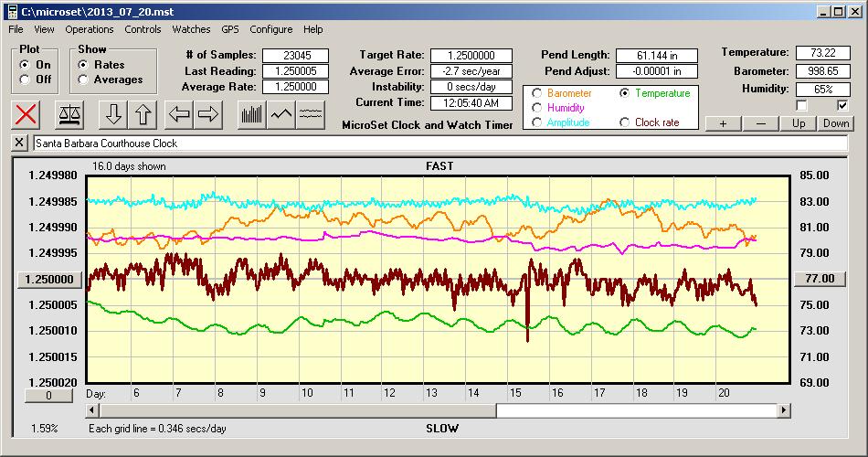Click the vertical bars graph icon

(252, 114)
